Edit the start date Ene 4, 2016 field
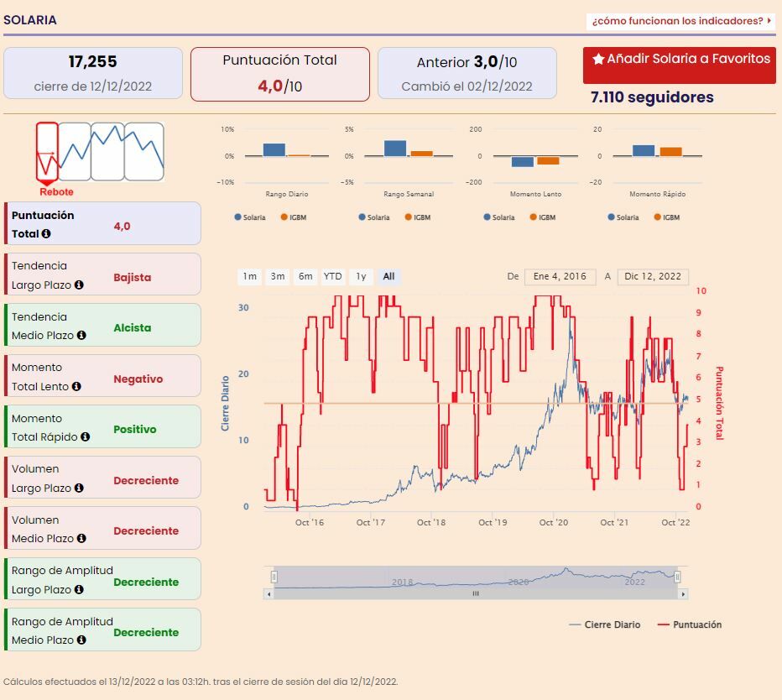The height and width of the screenshot is (700, 782). 560,276
